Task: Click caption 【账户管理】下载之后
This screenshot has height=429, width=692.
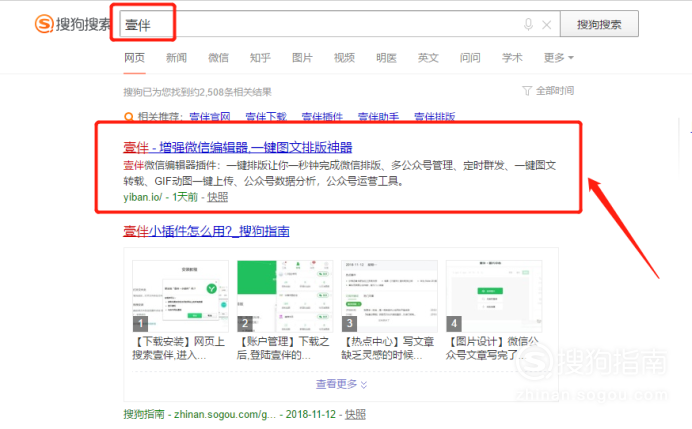Action: (283, 348)
